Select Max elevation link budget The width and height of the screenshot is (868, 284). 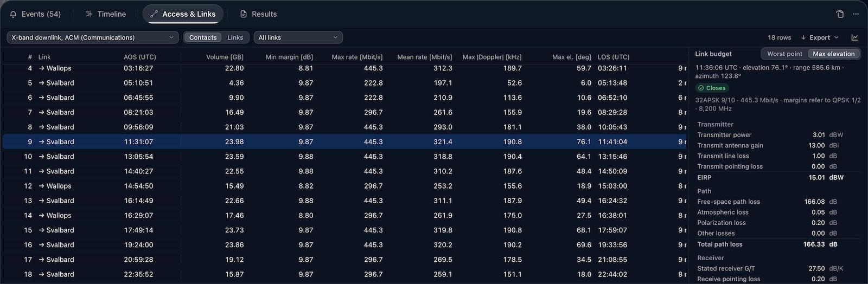coord(834,54)
